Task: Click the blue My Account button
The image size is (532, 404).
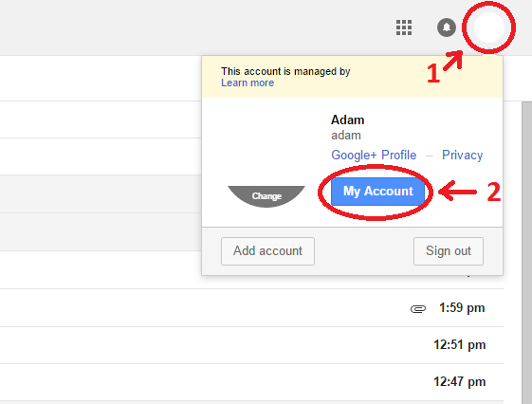Action: (x=377, y=192)
